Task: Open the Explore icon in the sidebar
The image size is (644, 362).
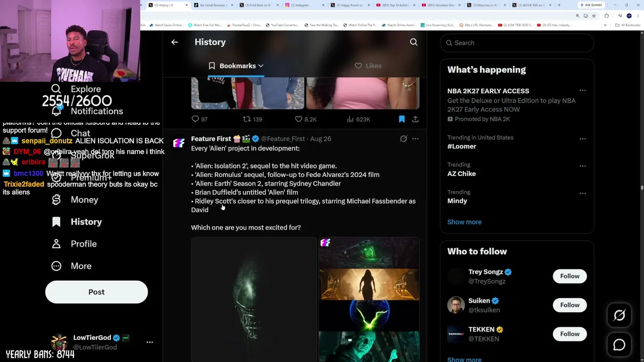Action: click(56, 89)
